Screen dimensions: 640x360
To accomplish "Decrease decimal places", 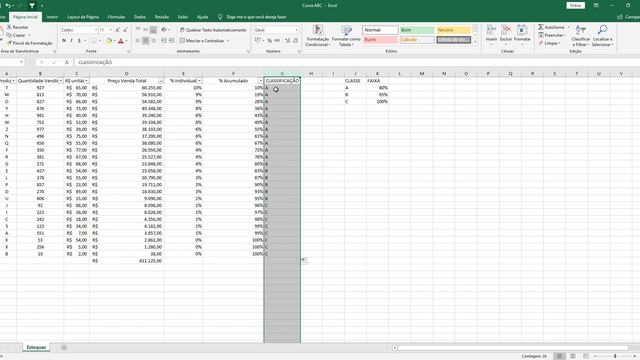I will coord(295,40).
